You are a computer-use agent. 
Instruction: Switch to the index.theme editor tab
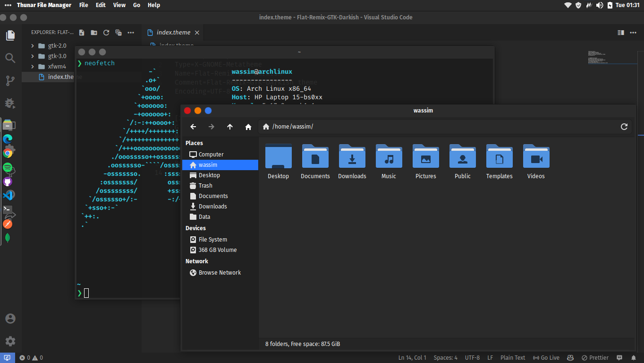point(173,33)
